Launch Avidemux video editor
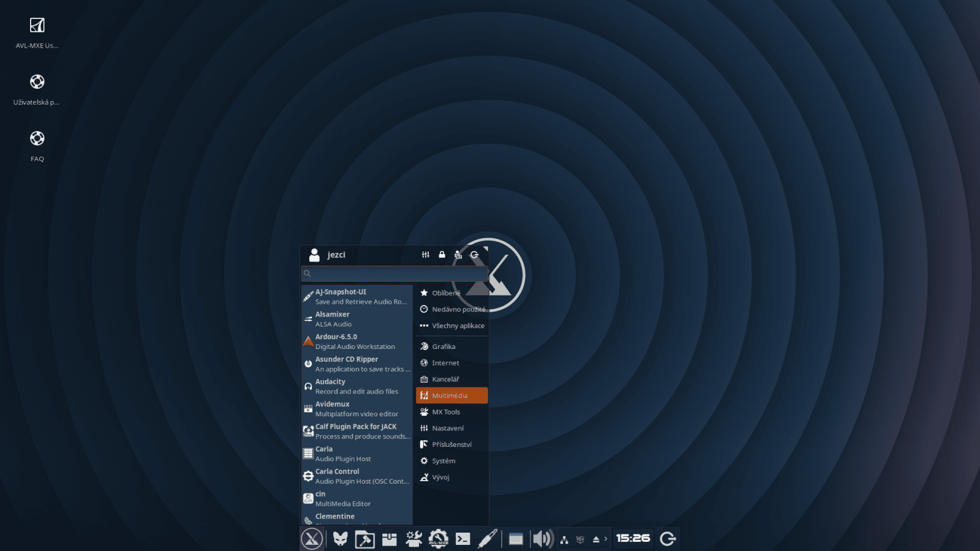This screenshot has width=980, height=551. point(355,408)
